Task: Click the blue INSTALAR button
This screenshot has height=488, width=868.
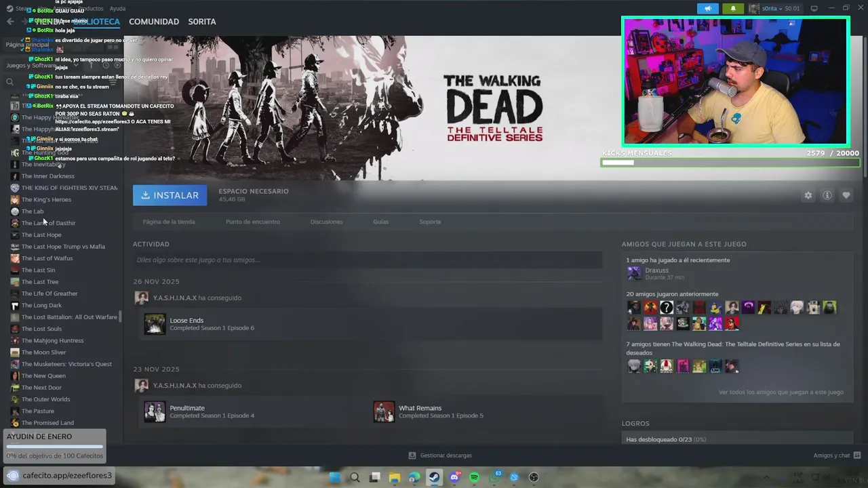Action: (170, 195)
